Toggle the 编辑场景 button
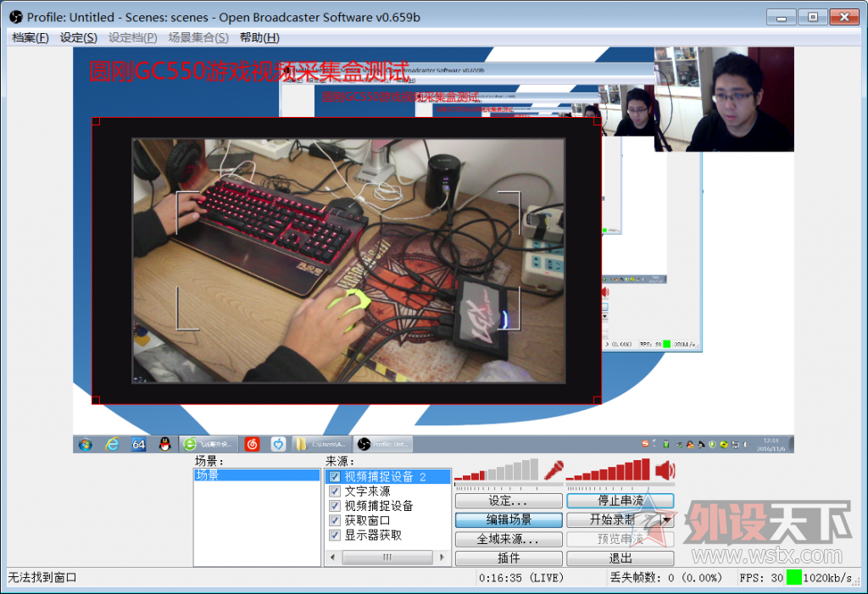This screenshot has width=868, height=594. pos(509,519)
